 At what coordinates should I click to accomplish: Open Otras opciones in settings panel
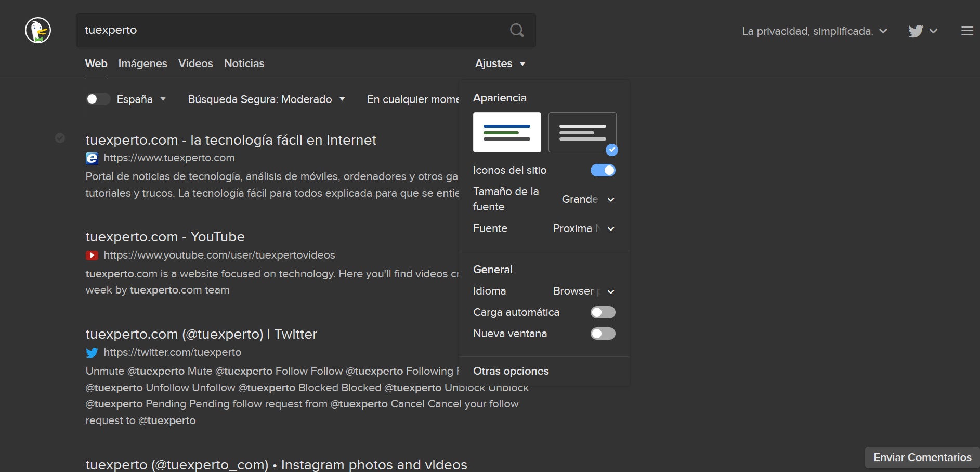coord(511,371)
